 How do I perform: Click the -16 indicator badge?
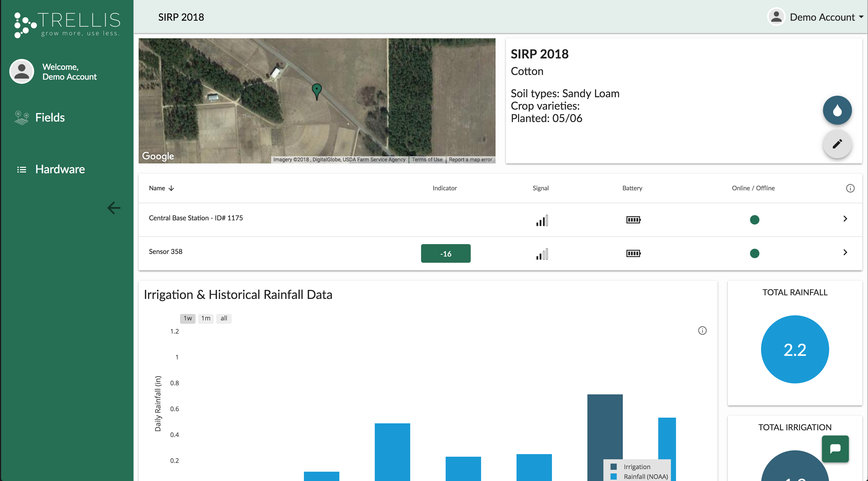[445, 254]
